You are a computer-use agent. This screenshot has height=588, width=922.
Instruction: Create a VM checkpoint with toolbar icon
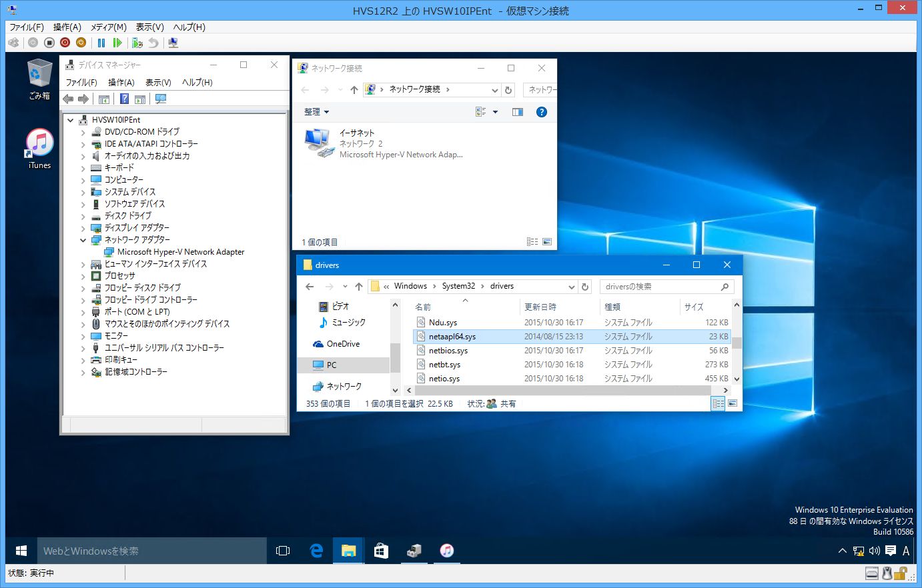[137, 43]
